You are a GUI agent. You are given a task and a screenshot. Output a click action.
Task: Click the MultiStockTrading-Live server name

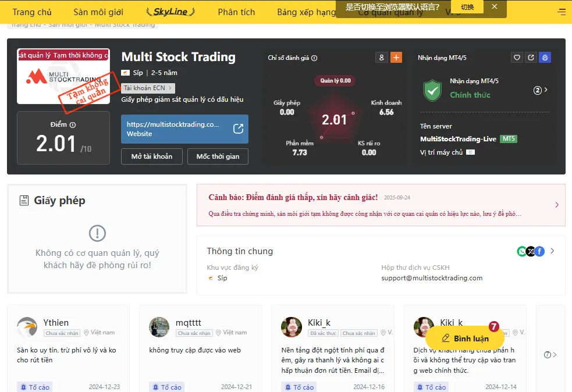pos(458,139)
